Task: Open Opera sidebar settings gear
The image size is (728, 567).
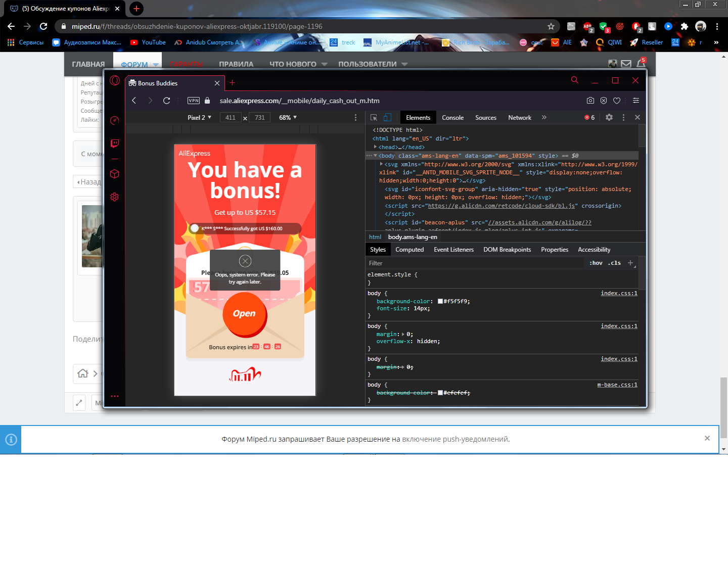Action: 115,197
